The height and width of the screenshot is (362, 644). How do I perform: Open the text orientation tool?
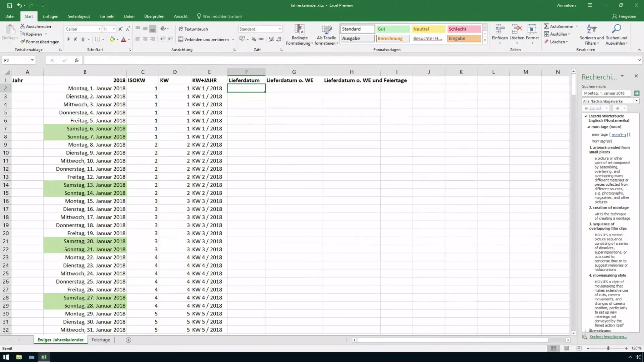point(163,29)
